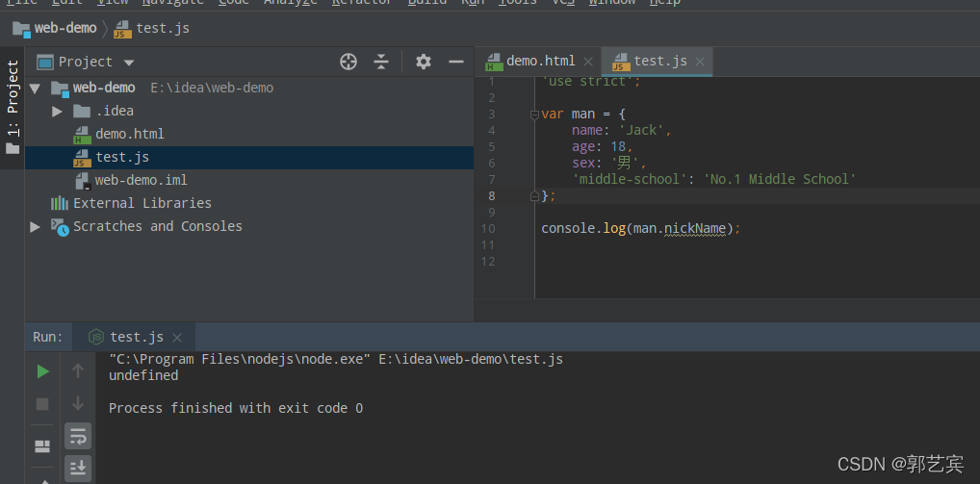Close the test.js editor tab
The image size is (980, 484).
coord(699,62)
